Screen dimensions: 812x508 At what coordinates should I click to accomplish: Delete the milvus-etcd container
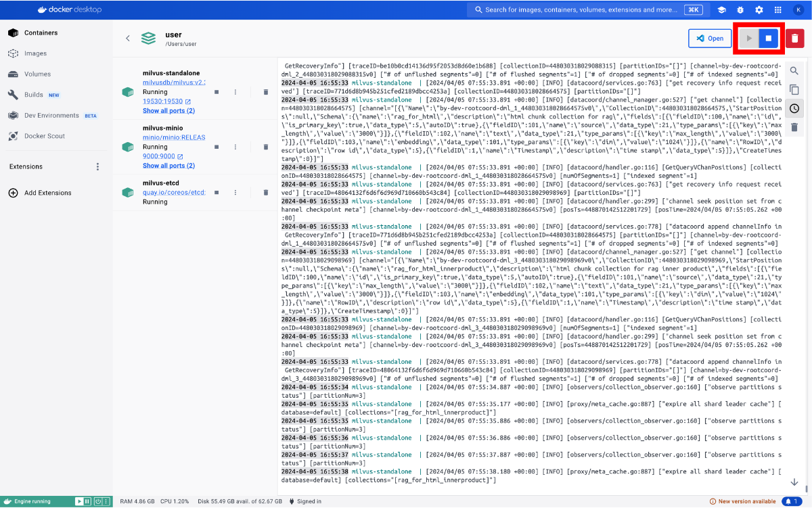coord(266,193)
